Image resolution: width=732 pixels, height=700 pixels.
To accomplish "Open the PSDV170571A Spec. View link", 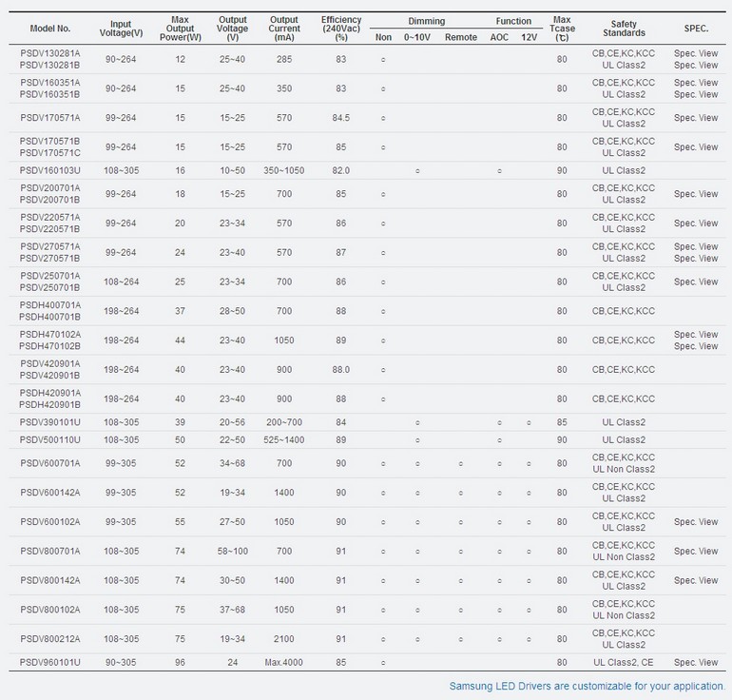I will pos(696,118).
